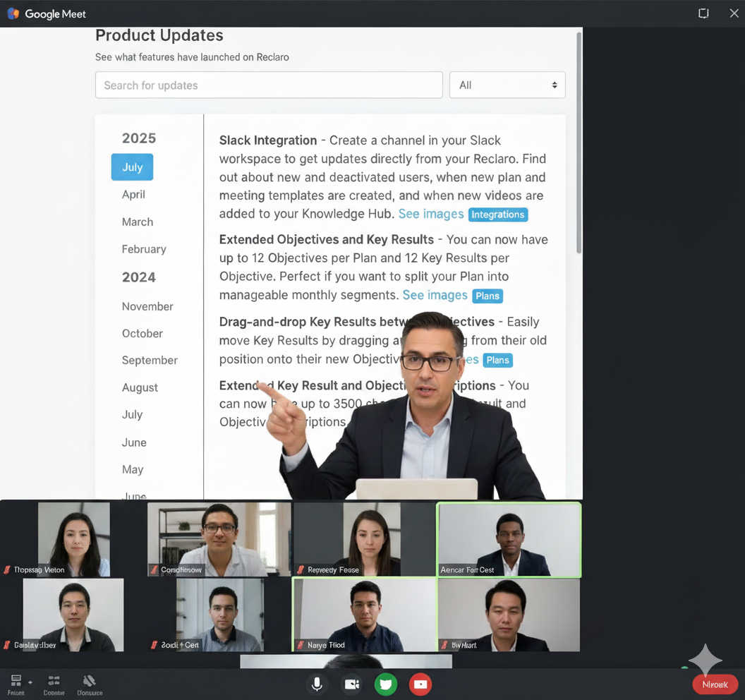
Task: Click the muted mic icon on Repveedy Fease tile
Action: (x=301, y=569)
